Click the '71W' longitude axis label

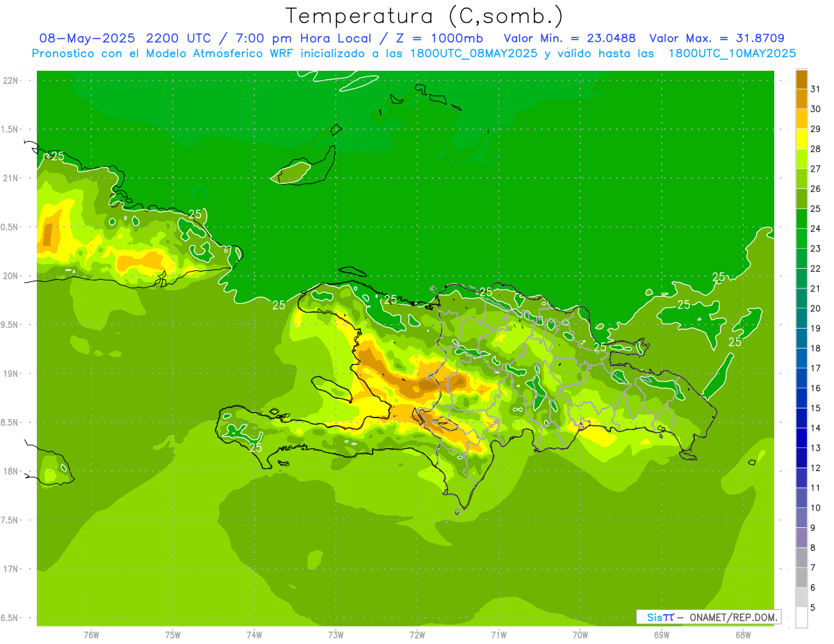click(498, 635)
